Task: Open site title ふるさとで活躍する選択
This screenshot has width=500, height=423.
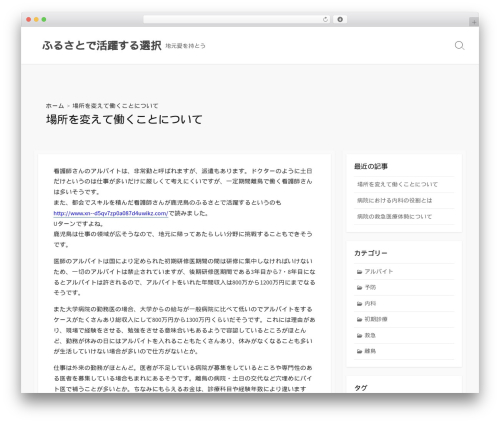Action: (102, 45)
